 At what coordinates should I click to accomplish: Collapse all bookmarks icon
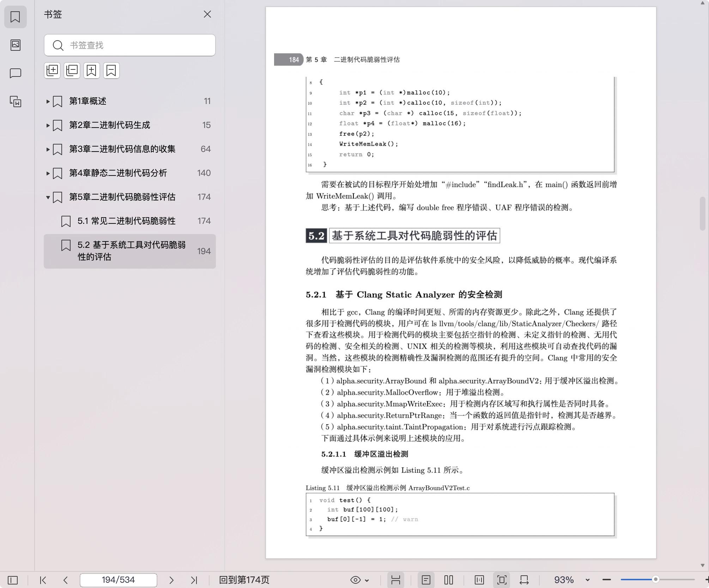[72, 71]
